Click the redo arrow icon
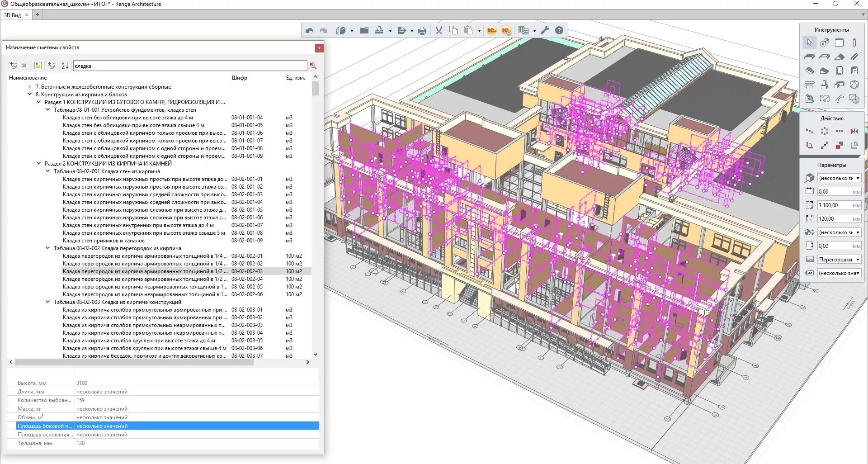The height and width of the screenshot is (464, 868). [324, 30]
